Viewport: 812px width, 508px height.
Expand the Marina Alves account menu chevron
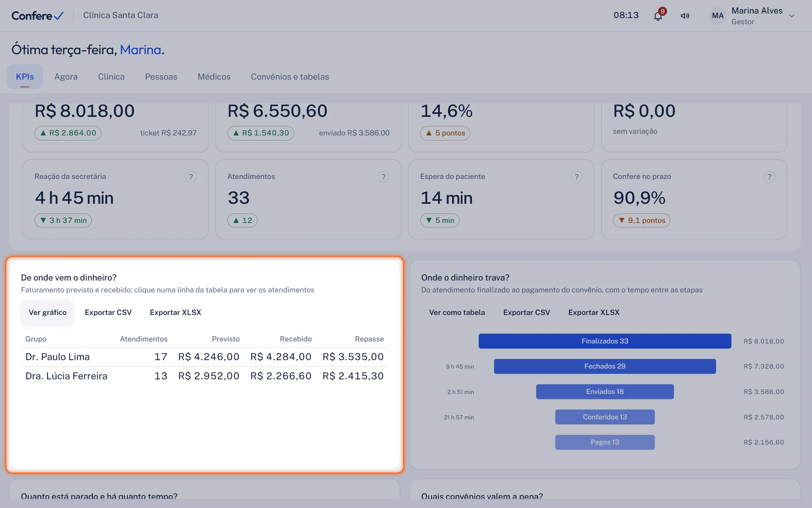click(792, 16)
